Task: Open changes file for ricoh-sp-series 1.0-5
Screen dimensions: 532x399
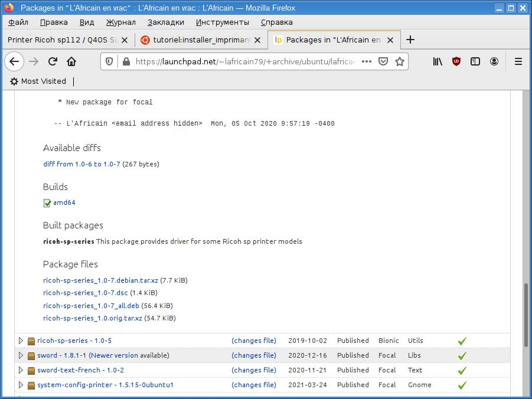Action: click(254, 341)
